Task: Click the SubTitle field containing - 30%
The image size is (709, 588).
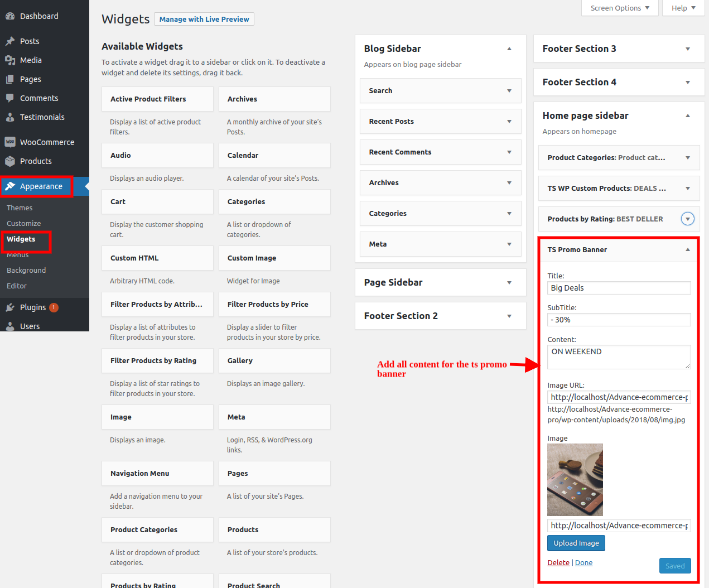Action: (x=619, y=320)
